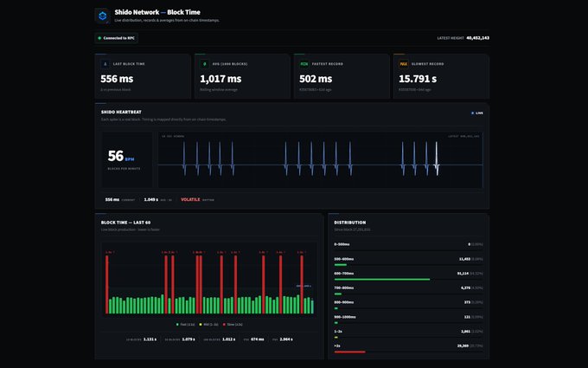Click the 1.012 s hundred-block average
Image resolution: width=588 pixels, height=368 pixels.
[x=229, y=339]
